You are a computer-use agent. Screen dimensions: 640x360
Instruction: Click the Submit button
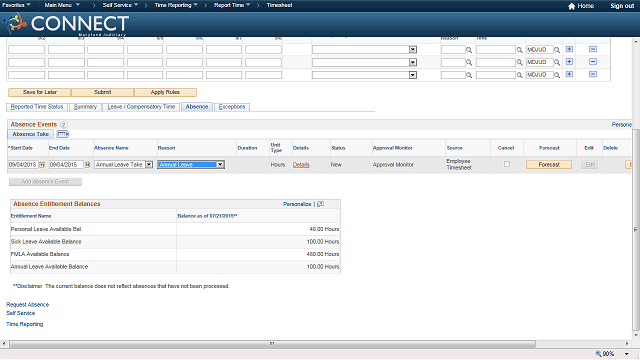click(102, 92)
